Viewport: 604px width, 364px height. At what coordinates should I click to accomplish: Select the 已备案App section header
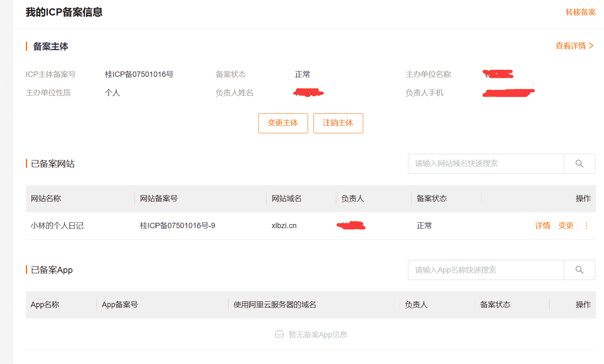[x=52, y=270]
